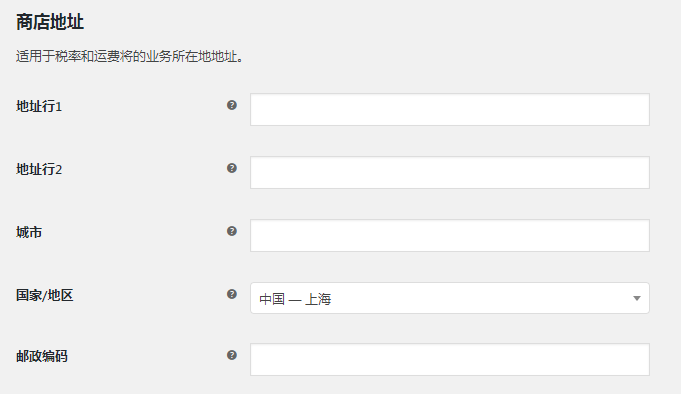This screenshot has width=681, height=394.
Task: Expand the 国家/地区 dropdown arrow
Action: tap(637, 298)
